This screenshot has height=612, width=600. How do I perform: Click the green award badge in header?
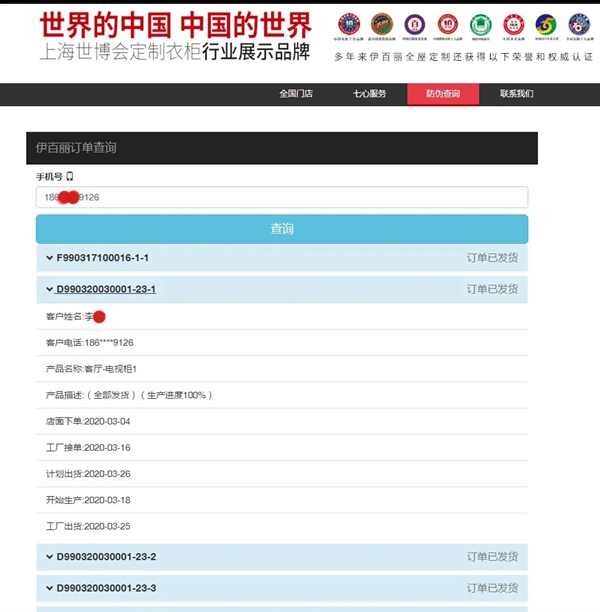(x=481, y=25)
